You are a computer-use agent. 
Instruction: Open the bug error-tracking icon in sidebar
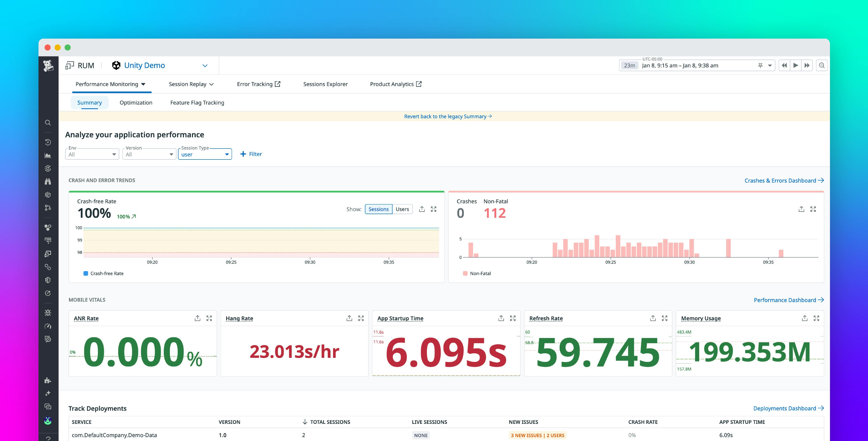tap(48, 313)
